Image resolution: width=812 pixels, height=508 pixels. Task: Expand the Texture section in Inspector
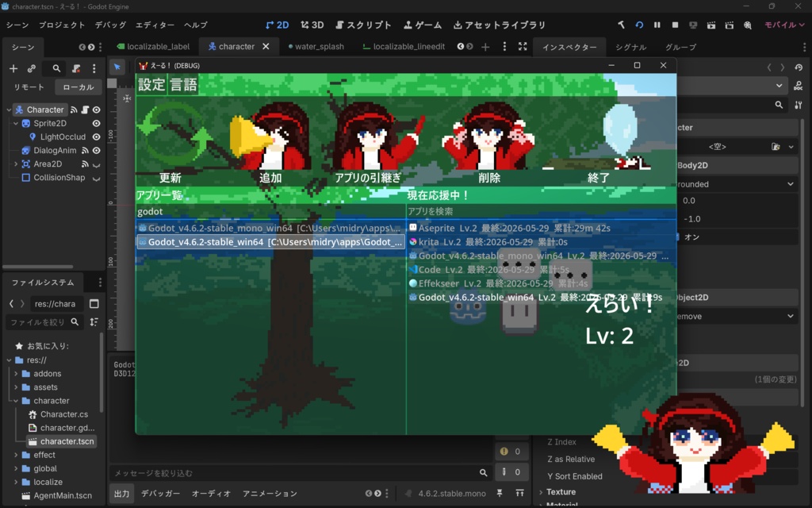[561, 491]
